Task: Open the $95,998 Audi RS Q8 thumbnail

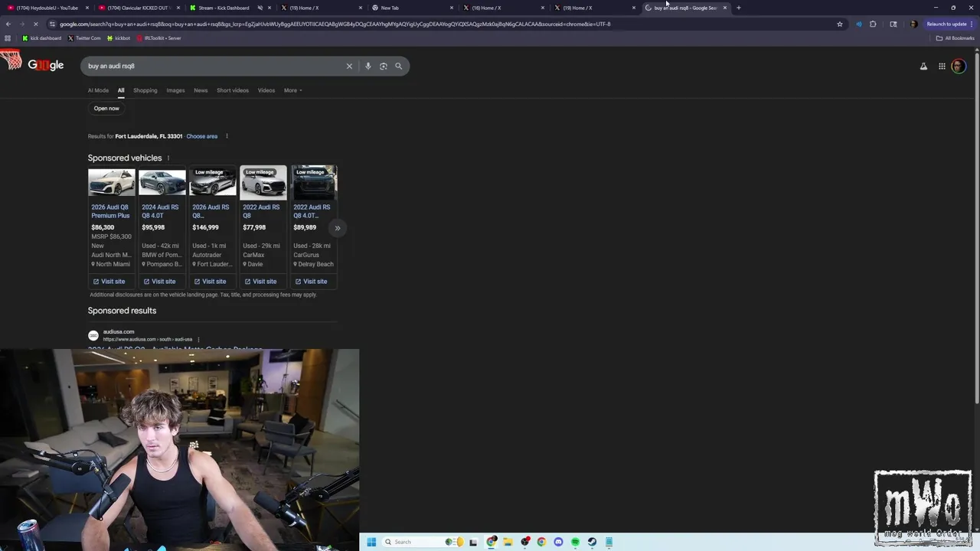Action: 162,183
